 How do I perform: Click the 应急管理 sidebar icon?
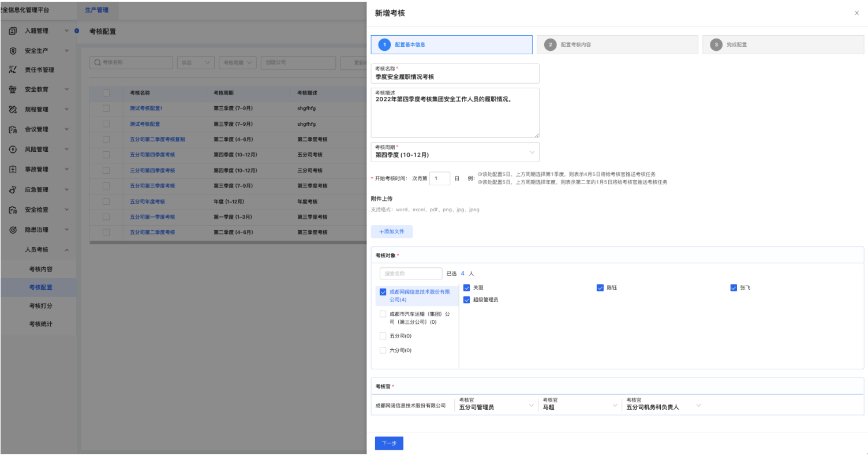point(13,189)
